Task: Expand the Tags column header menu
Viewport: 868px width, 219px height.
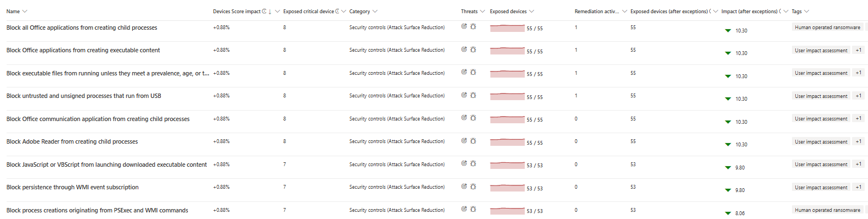Action: pyautogui.click(x=807, y=12)
